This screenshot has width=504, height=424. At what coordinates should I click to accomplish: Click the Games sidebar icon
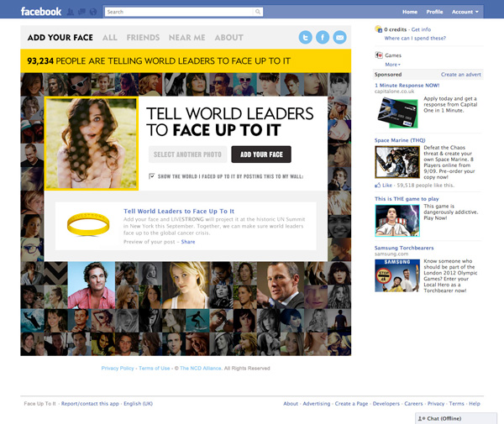point(379,55)
